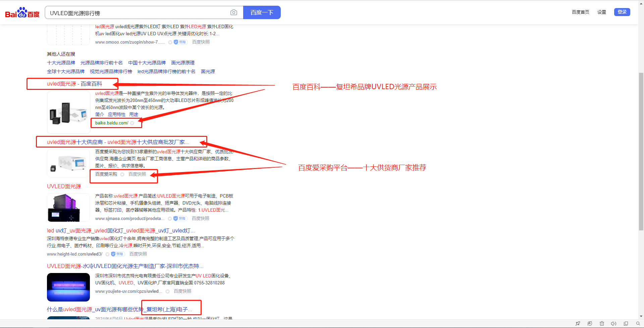The width and height of the screenshot is (644, 328).
Task: Click 保障 badge on sjmaea.com result
Action: click(x=180, y=218)
